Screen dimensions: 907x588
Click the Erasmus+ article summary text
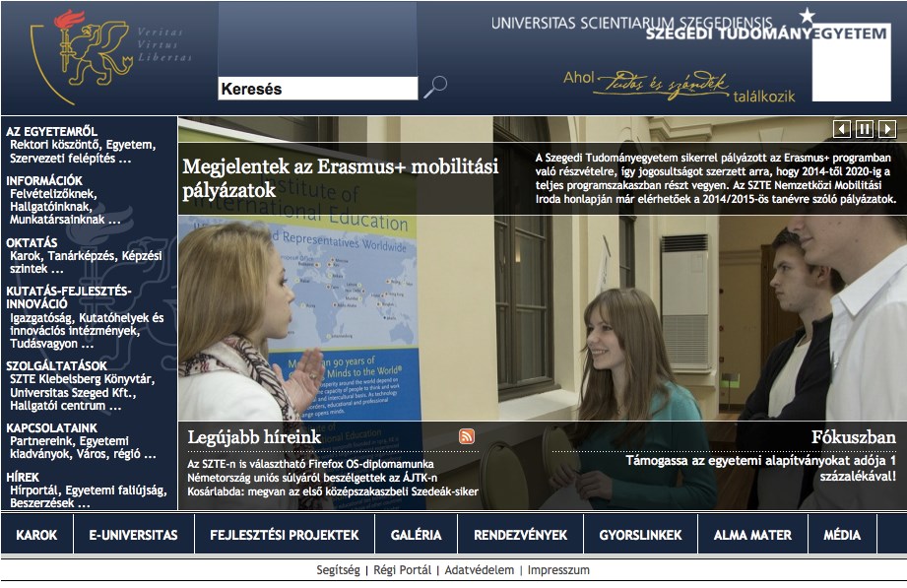[x=716, y=178]
